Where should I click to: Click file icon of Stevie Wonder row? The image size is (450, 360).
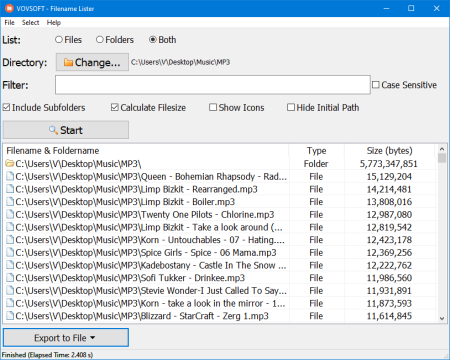[10, 290]
